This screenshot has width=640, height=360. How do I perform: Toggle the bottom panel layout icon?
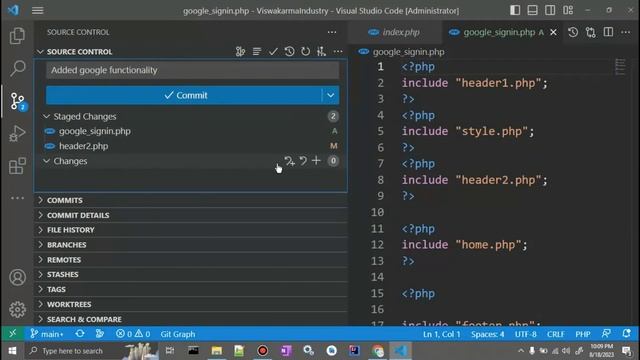533,10
